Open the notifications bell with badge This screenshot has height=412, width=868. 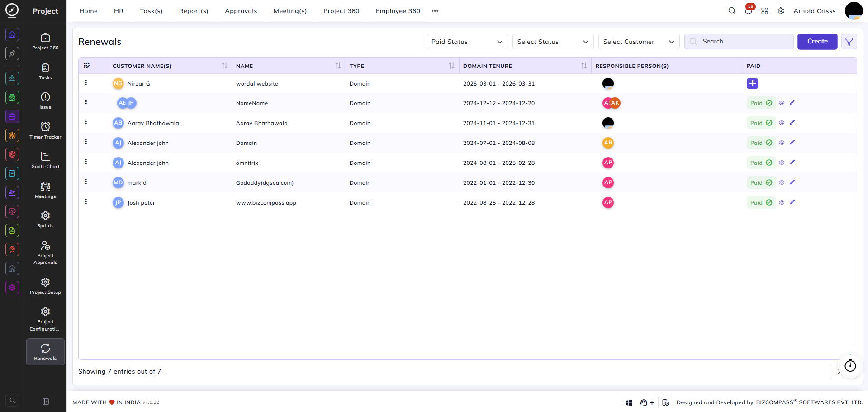click(749, 11)
